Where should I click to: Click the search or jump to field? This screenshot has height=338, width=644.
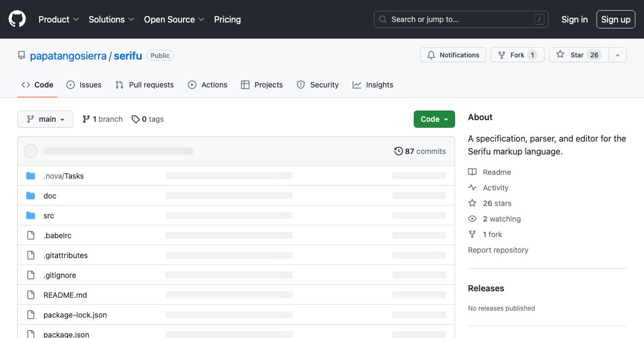tap(460, 19)
